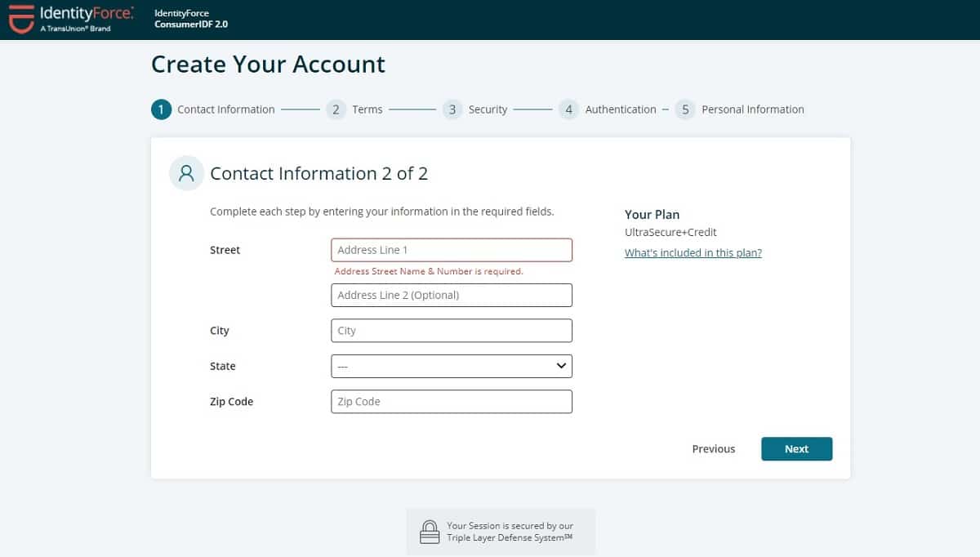Open "What's included in this plan?" link
The image size is (980, 557).
click(x=693, y=253)
